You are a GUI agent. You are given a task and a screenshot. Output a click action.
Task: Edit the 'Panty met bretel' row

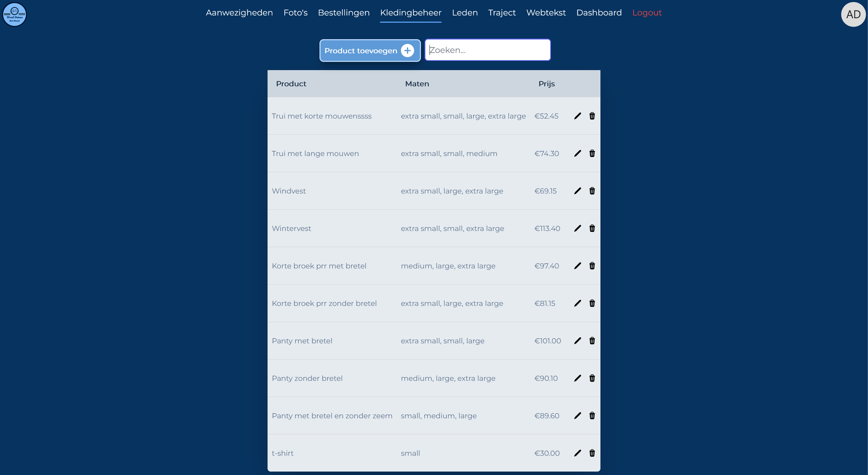click(577, 341)
